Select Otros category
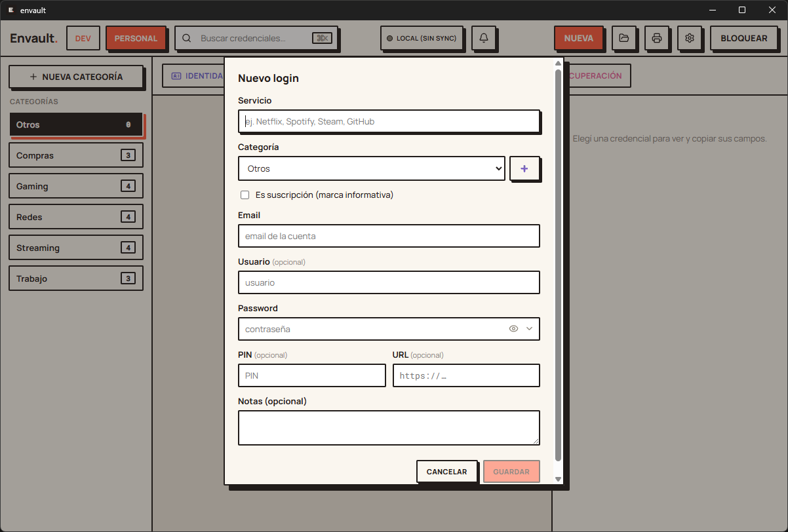788x532 pixels. pos(76,124)
